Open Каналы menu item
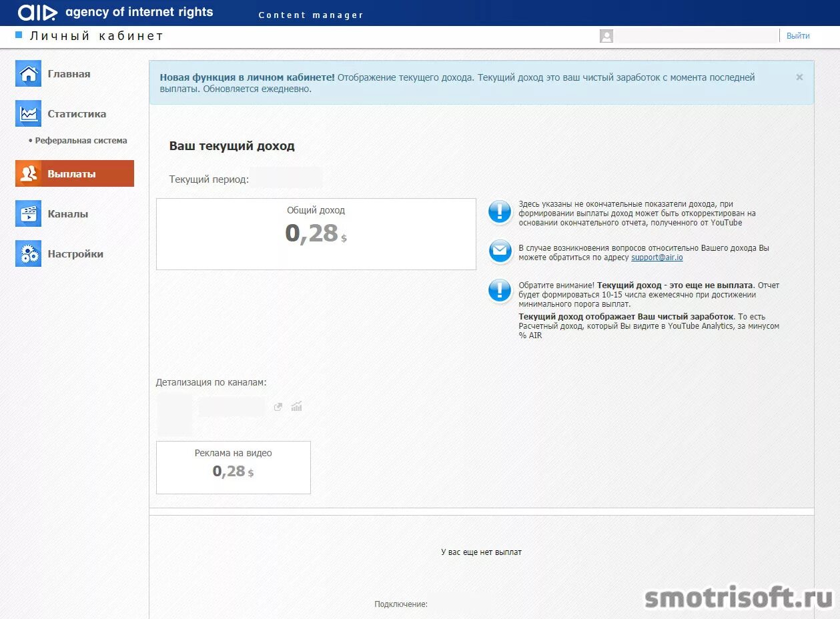Viewport: 840px width, 619px height. [68, 214]
